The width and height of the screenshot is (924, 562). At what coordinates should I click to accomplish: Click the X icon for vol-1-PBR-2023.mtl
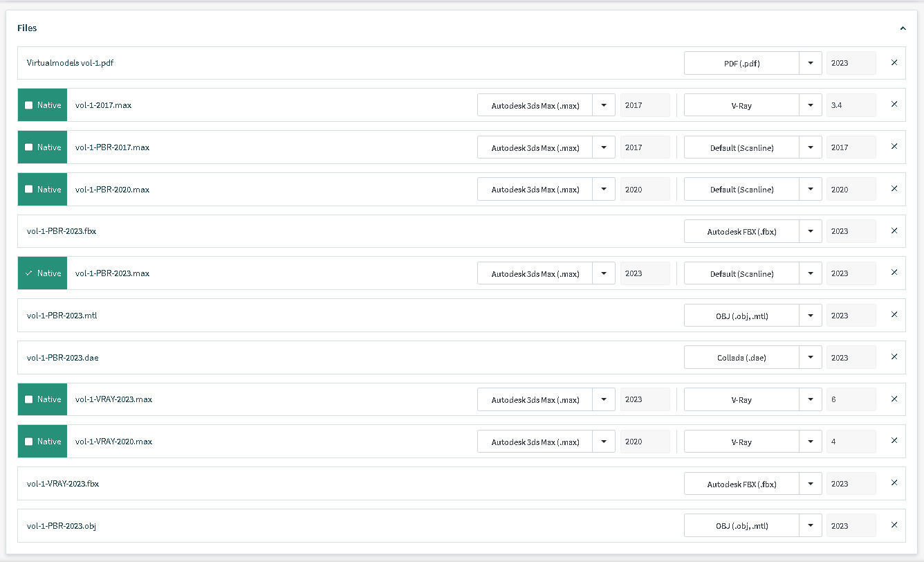tap(894, 315)
